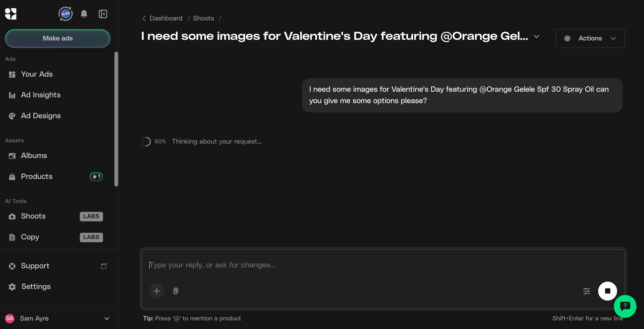Viewport: 644px width, 329px height.
Task: Go to Albums section
Action: pos(34,156)
